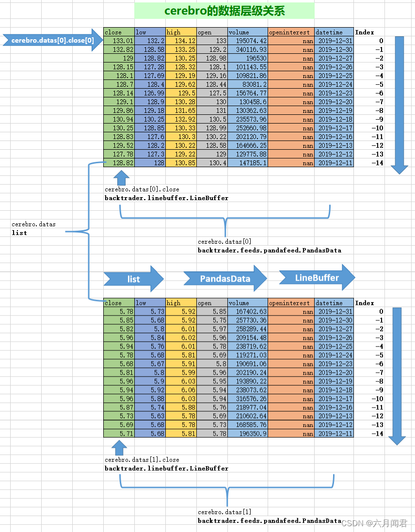Select the volume cell 196530

coord(248,58)
